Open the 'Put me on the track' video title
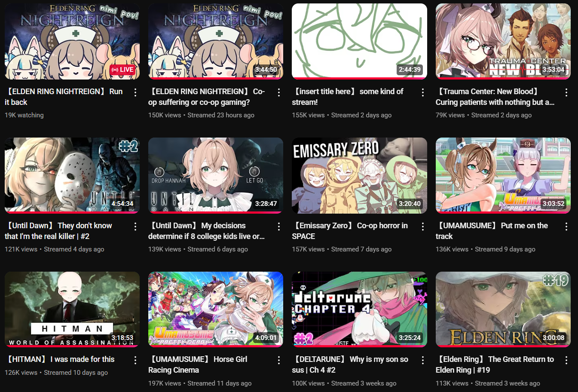The image size is (578, 392). point(492,231)
